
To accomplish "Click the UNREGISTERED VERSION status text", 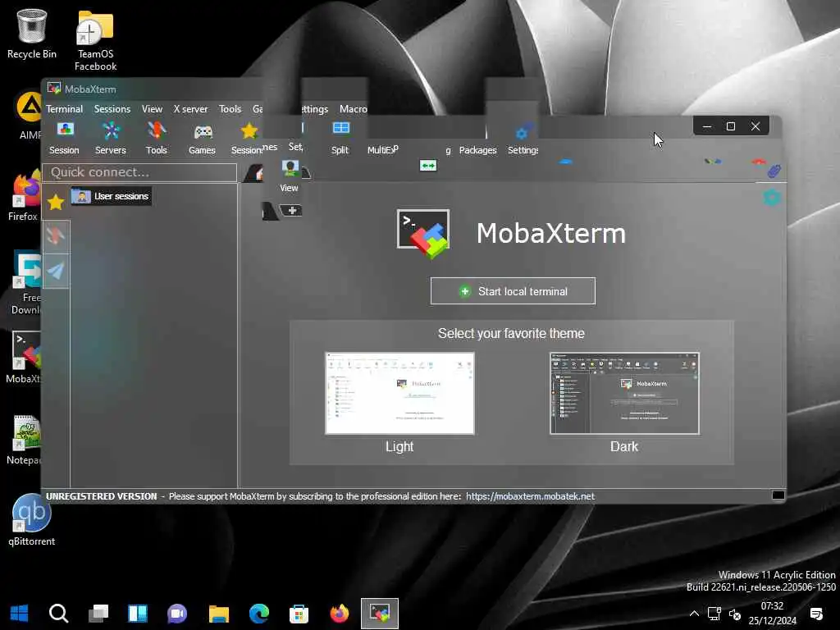I will coord(101,496).
